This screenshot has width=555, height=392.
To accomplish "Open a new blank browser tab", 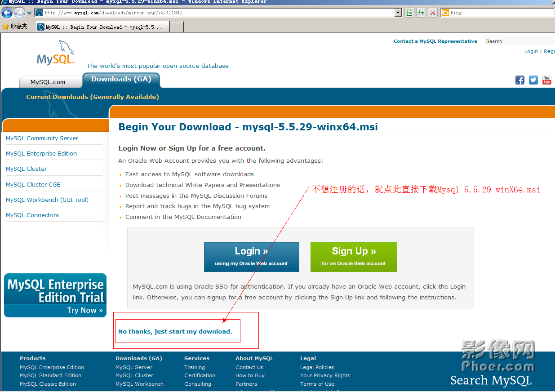I will 177,27.
